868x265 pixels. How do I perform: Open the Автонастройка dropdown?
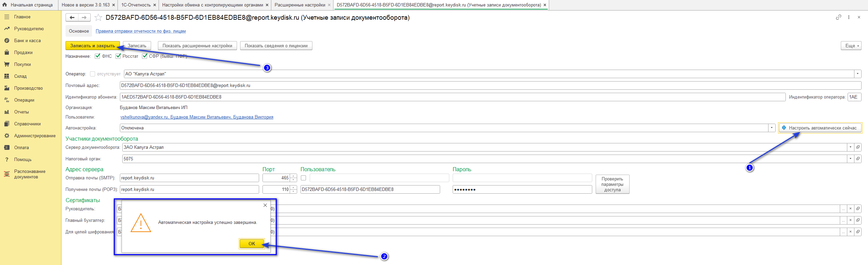click(x=772, y=128)
